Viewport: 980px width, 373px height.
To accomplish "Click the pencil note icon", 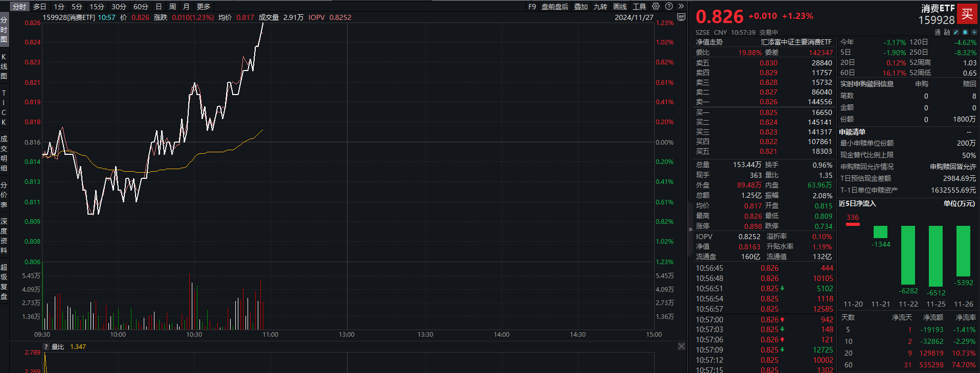I will point(956,32).
